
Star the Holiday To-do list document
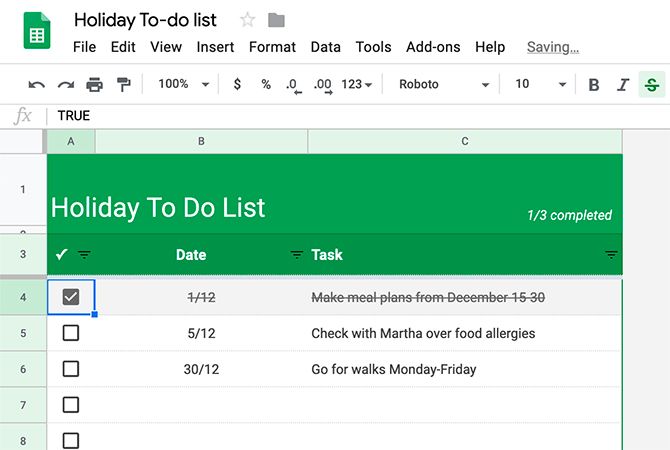pyautogui.click(x=248, y=20)
